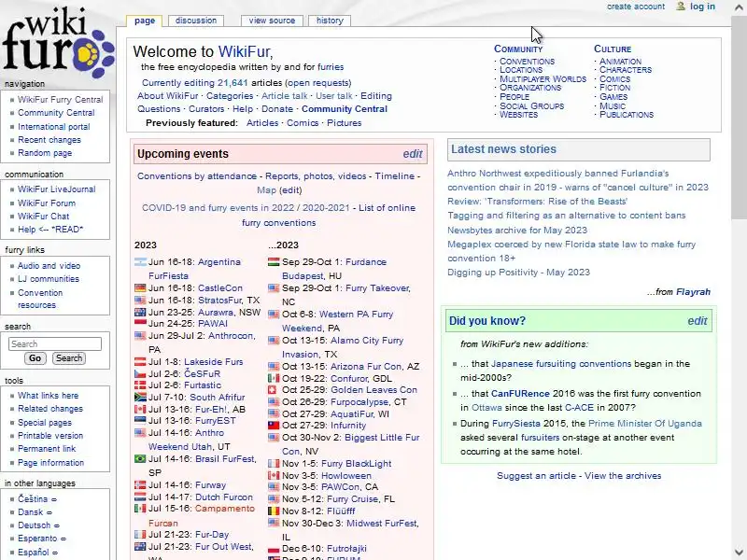This screenshot has width=747, height=560.
Task: Open the Midwest FurFest event link
Action: tap(382, 524)
